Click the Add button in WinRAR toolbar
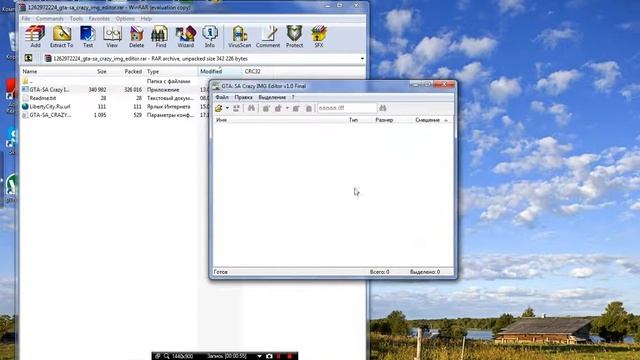The height and width of the screenshot is (360, 640). tap(35, 37)
